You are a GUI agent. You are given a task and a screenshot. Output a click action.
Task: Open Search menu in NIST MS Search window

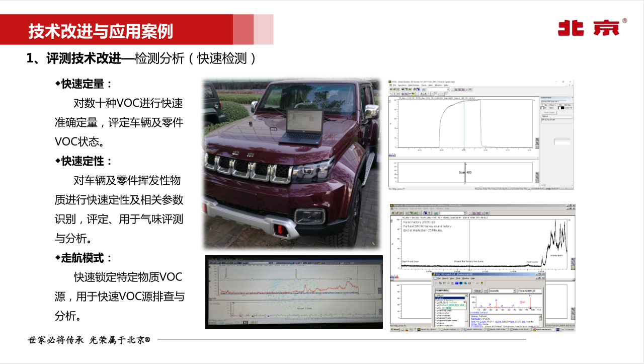pos(445,278)
